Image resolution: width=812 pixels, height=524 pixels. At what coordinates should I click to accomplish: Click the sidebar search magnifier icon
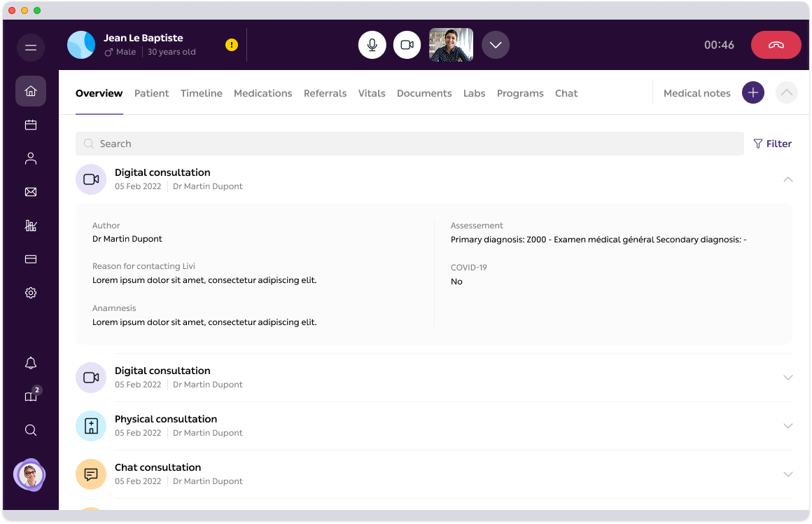tap(31, 430)
